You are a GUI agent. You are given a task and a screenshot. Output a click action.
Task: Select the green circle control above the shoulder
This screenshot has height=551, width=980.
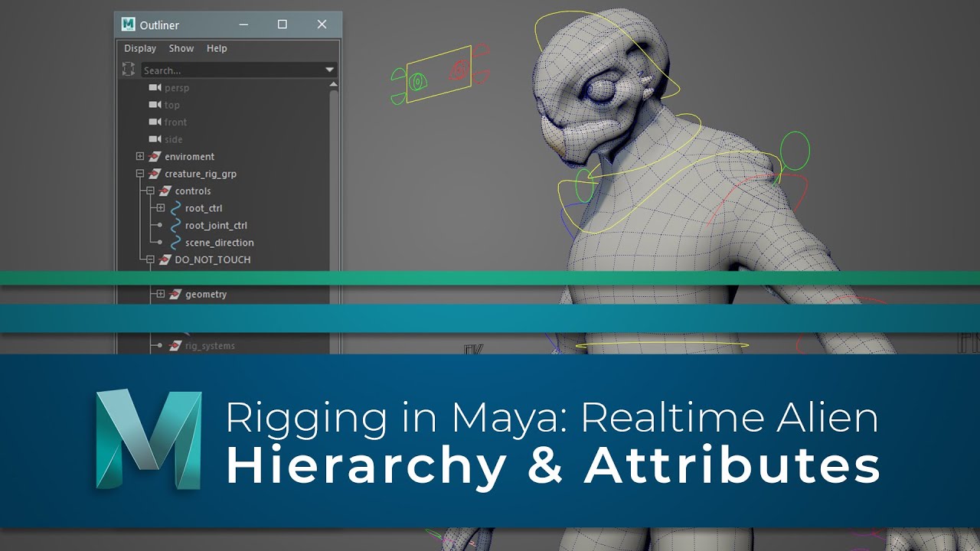(x=794, y=151)
